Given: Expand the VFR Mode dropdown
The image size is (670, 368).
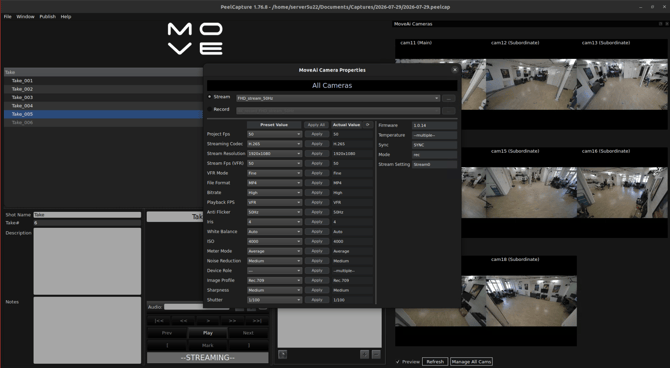Looking at the screenshot, I should [274, 173].
